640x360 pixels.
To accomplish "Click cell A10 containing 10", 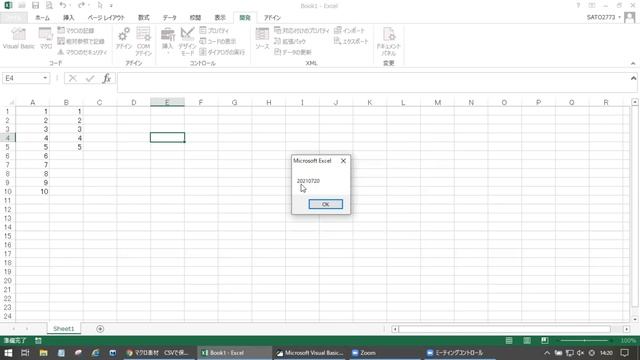I will point(33,191).
